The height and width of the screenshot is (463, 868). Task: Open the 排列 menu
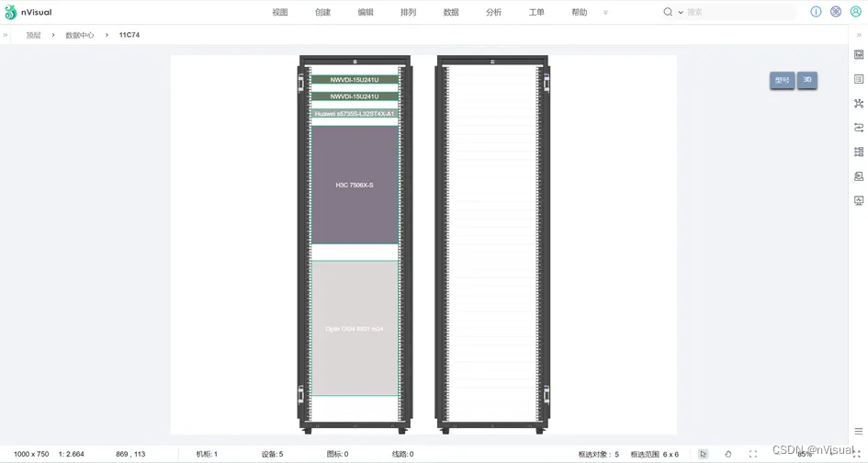(408, 12)
